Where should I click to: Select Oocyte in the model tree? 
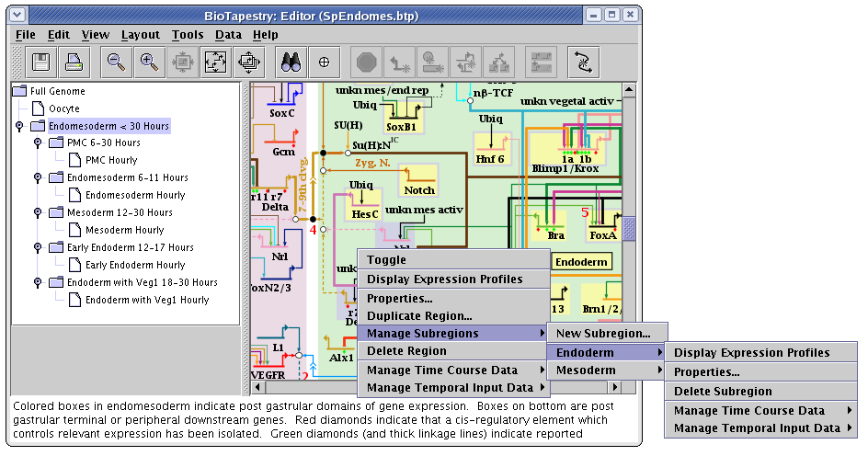click(x=63, y=108)
